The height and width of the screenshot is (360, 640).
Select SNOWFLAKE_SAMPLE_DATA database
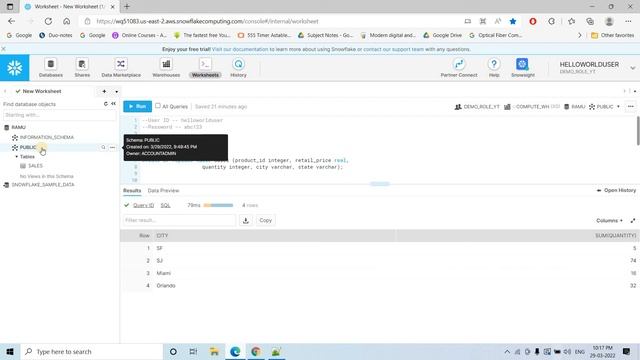[43, 185]
